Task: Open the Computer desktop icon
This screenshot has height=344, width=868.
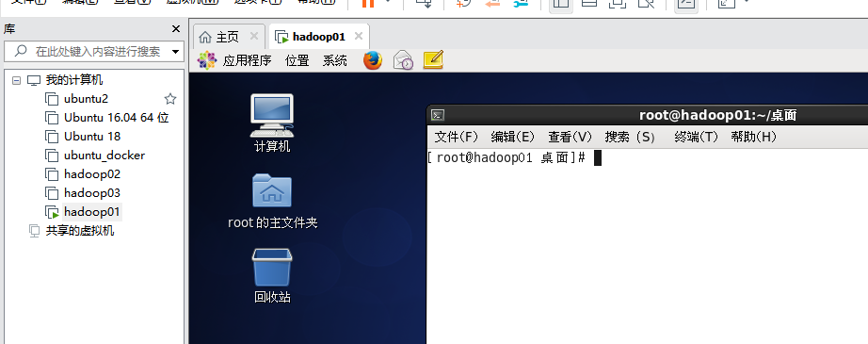Action: (272, 123)
